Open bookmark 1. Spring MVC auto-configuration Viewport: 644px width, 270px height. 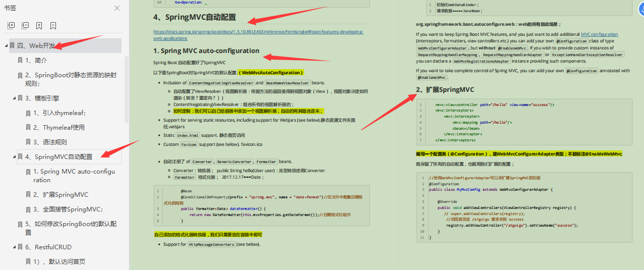click(x=74, y=176)
